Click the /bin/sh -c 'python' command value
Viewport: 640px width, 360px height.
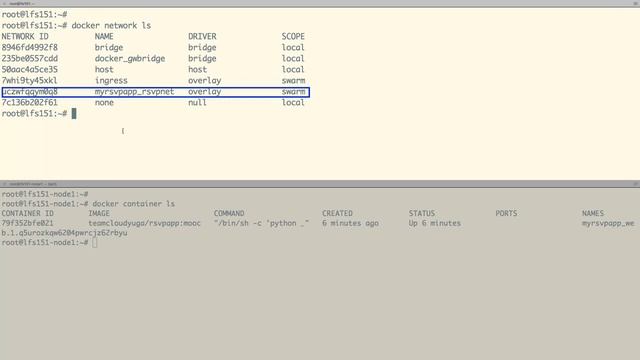[261, 223]
